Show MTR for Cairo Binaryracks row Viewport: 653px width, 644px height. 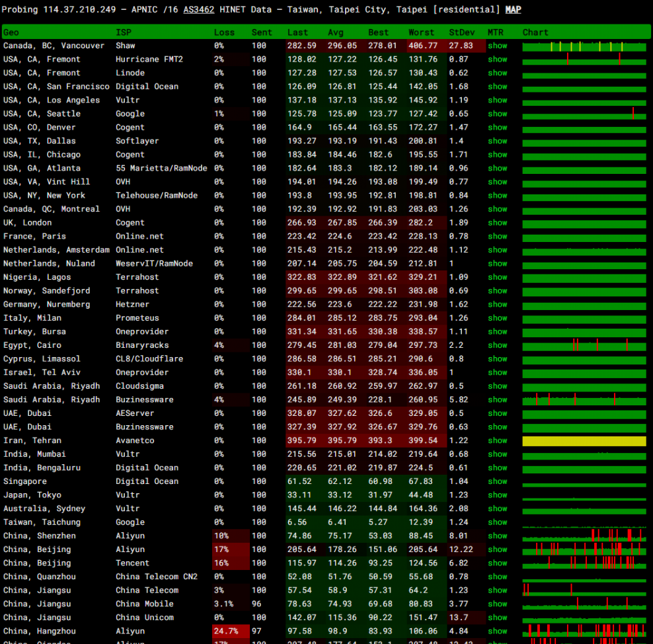pos(497,345)
